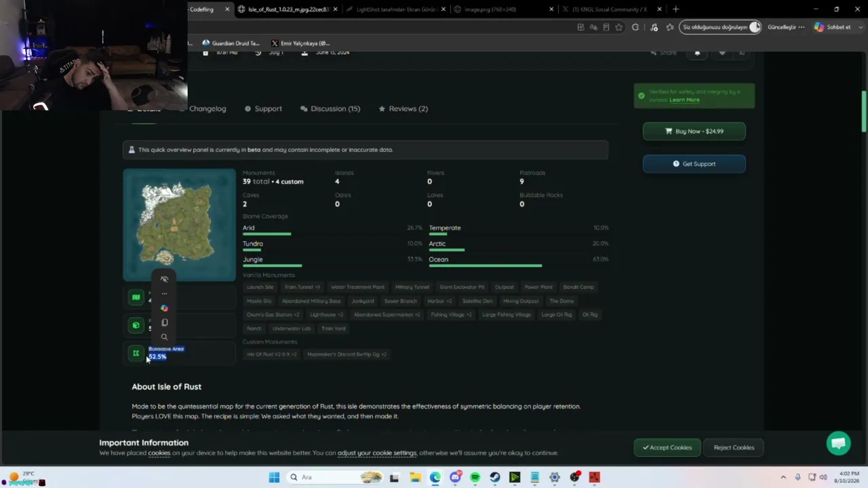Open the Reviews (2) tab
This screenshot has height=488, width=868.
pos(403,108)
